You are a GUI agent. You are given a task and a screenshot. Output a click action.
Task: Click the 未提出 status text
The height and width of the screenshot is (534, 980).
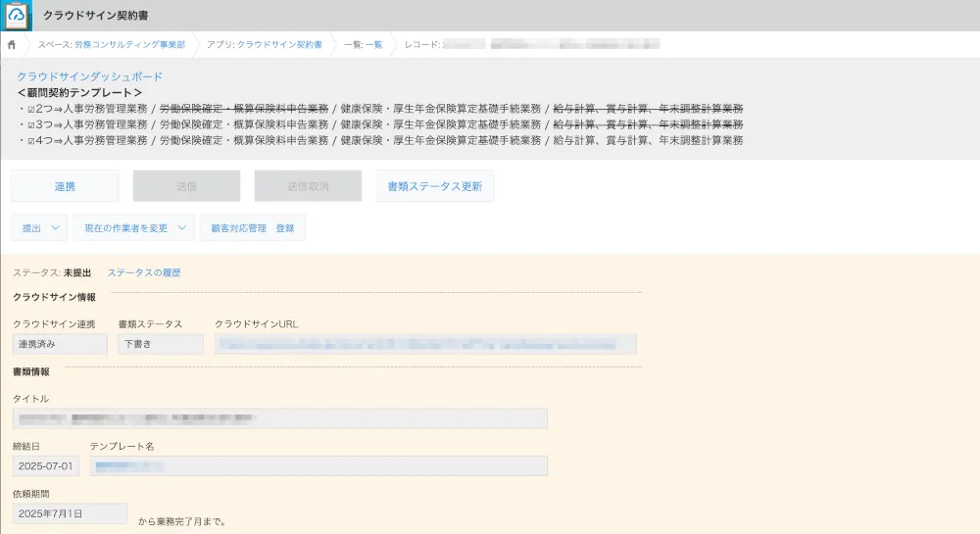pos(77,273)
